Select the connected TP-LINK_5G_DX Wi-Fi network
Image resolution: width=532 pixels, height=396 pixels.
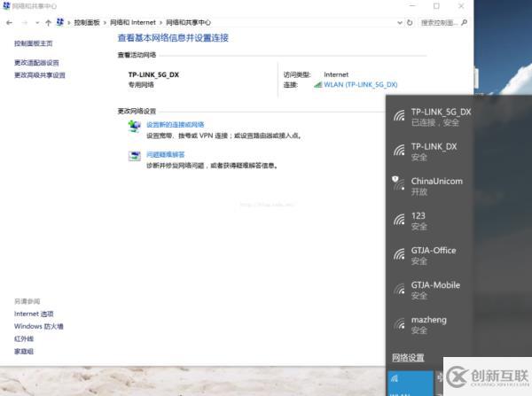[x=429, y=117]
